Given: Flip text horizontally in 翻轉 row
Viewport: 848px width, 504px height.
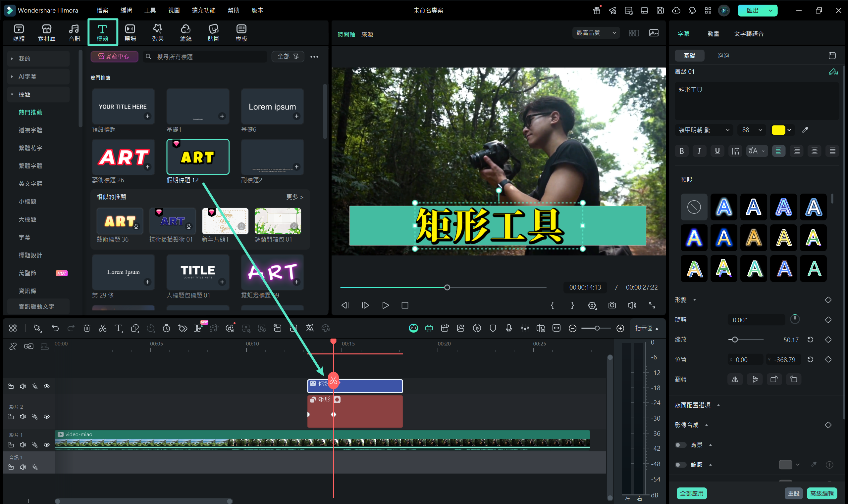Looking at the screenshot, I should point(735,379).
